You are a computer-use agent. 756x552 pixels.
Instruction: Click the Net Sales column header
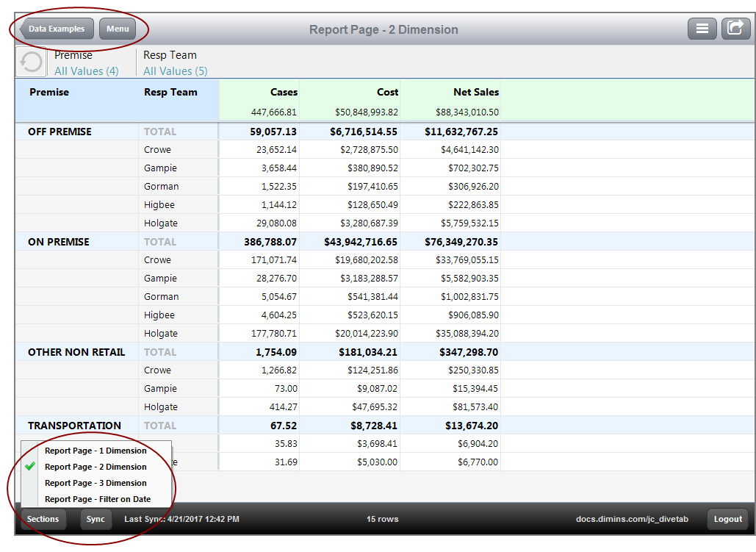point(475,92)
